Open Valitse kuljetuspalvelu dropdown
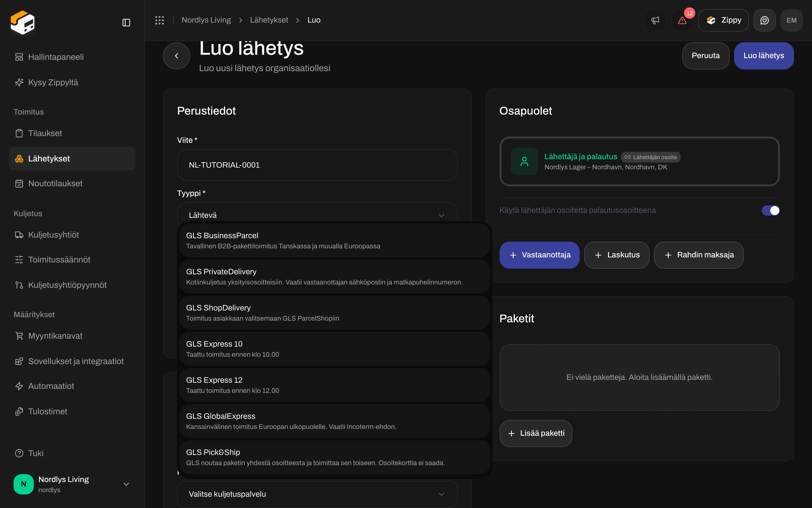This screenshot has height=508, width=812. coord(317,494)
